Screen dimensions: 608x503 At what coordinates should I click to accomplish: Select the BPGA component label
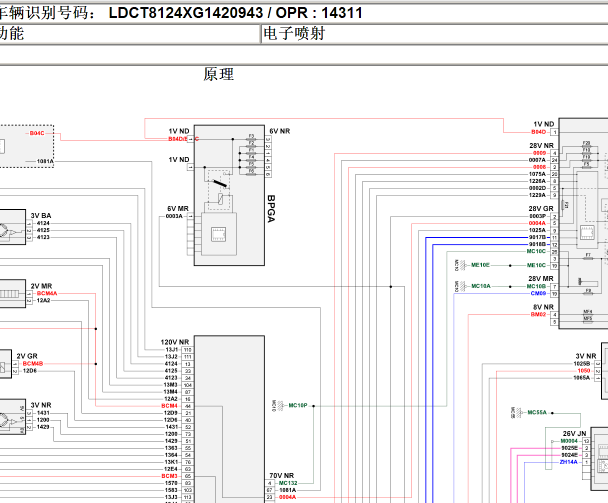(x=271, y=212)
